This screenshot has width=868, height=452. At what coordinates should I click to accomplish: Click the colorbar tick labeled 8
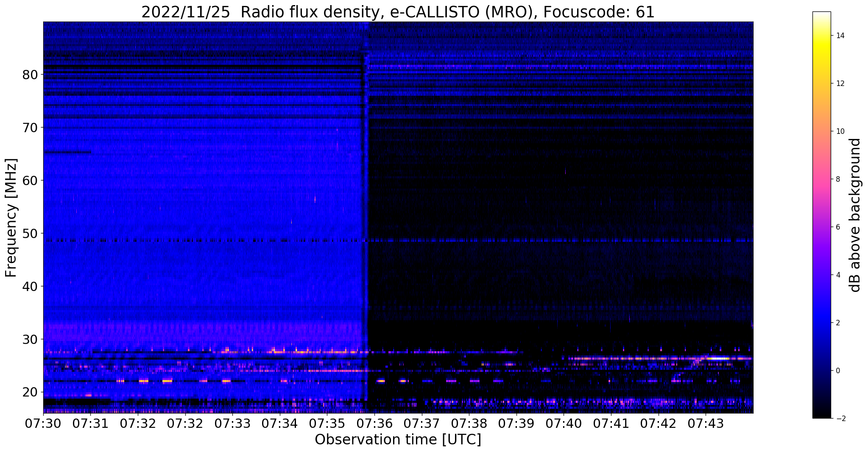(838, 179)
